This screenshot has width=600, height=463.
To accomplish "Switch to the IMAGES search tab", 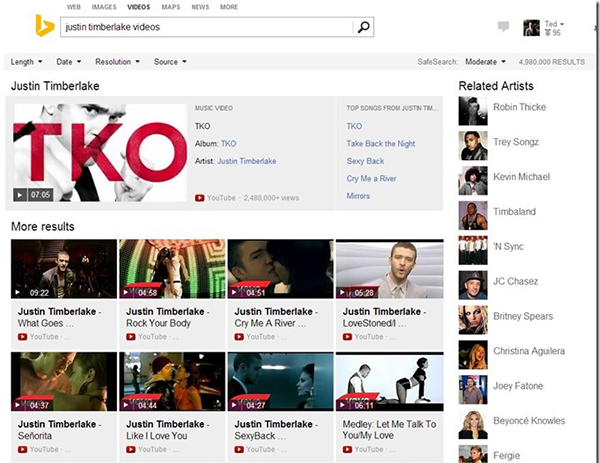I will pyautogui.click(x=104, y=7).
